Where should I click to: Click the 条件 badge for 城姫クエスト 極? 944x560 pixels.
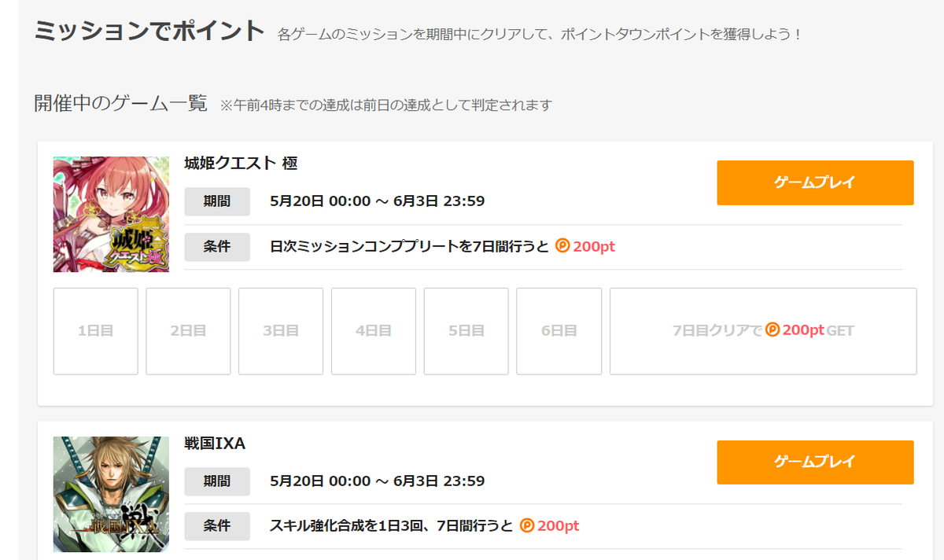217,247
